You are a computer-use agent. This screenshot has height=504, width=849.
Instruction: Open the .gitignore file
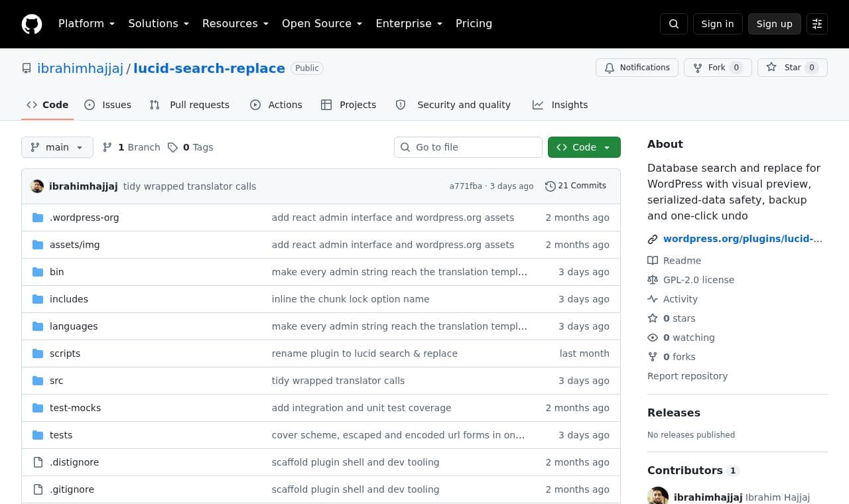coord(72,489)
